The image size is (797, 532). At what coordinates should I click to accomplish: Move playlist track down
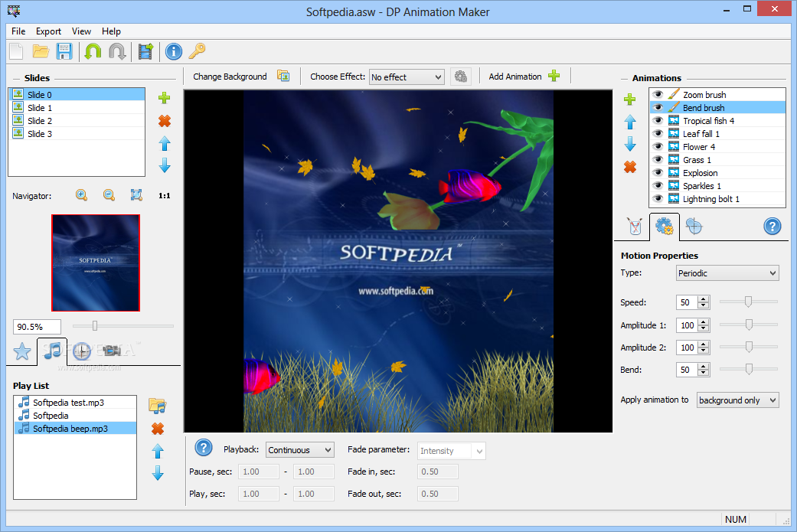coord(158,473)
